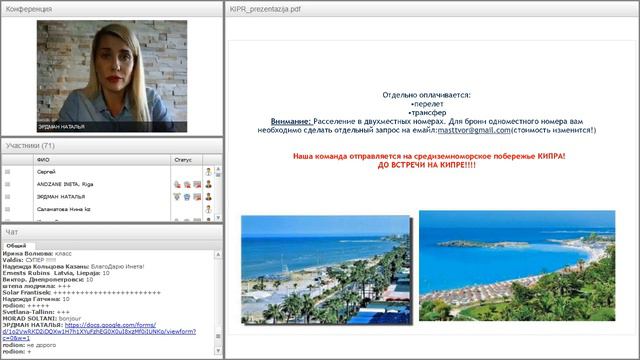The width and height of the screenshot is (640, 360).
Task: Select the square marker beside ЭРДМАН НАТАЛЬЯ participant
Action: click(7, 197)
